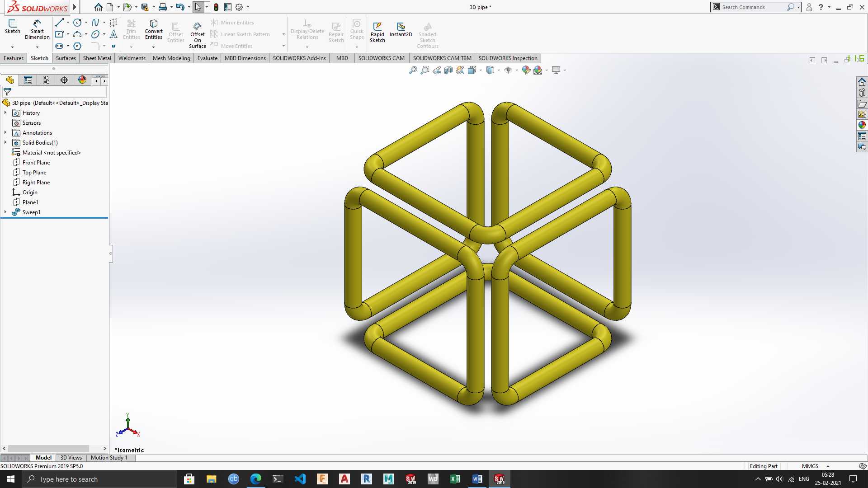
Task: Click the Smart Dimension tool
Action: (37, 29)
